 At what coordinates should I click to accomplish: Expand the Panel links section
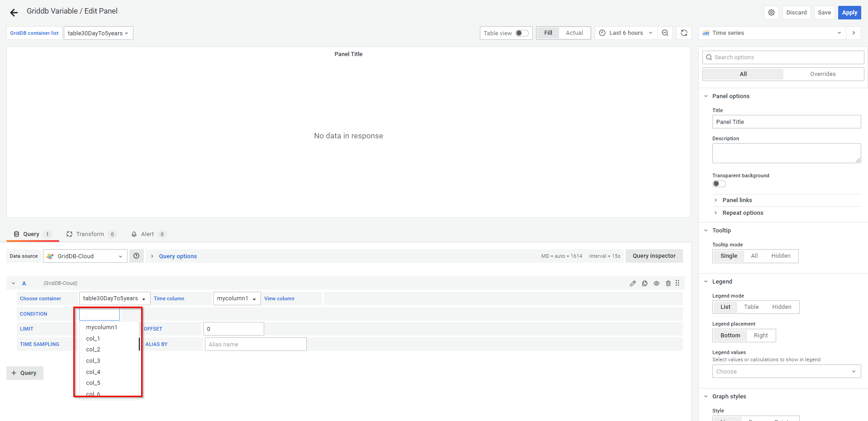pyautogui.click(x=737, y=200)
